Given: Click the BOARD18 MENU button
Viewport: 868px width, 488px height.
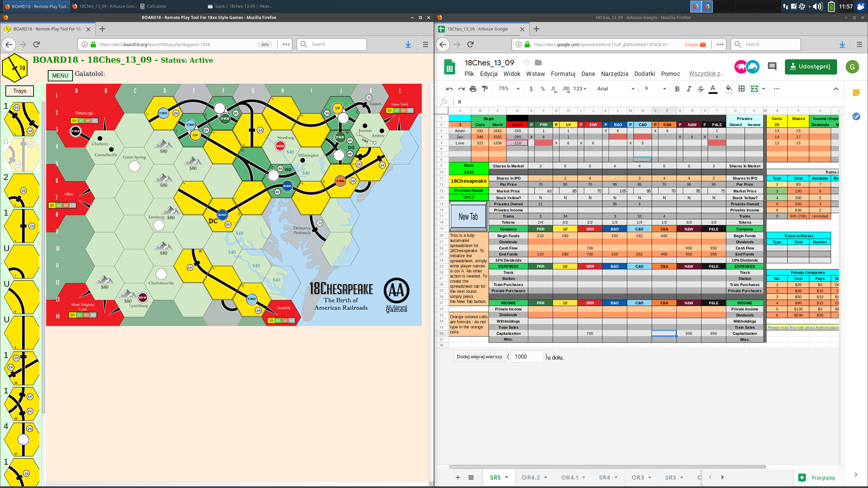Looking at the screenshot, I should [x=60, y=76].
